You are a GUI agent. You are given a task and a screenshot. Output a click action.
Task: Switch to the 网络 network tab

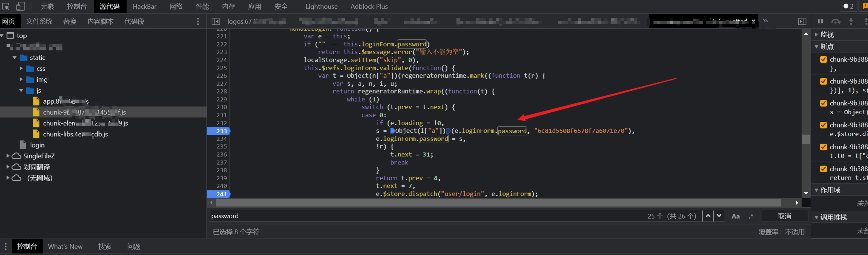(x=176, y=6)
